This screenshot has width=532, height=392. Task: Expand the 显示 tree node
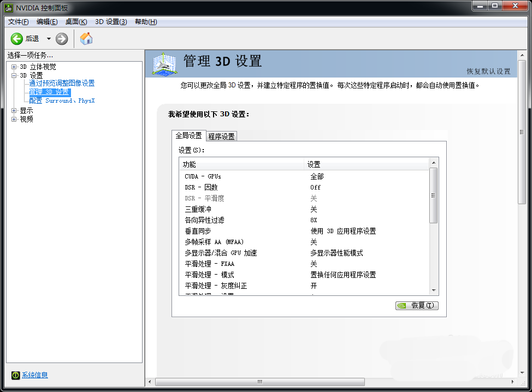click(x=14, y=110)
